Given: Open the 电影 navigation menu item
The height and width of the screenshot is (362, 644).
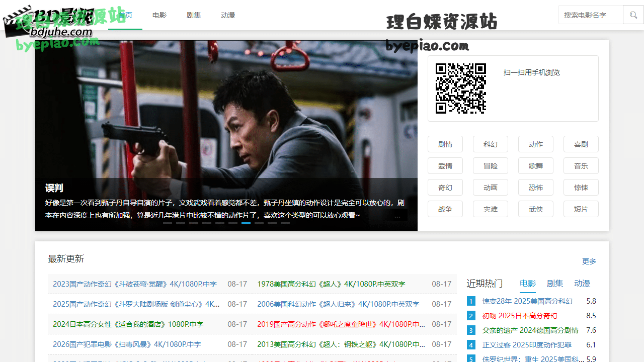Looking at the screenshot, I should point(159,15).
